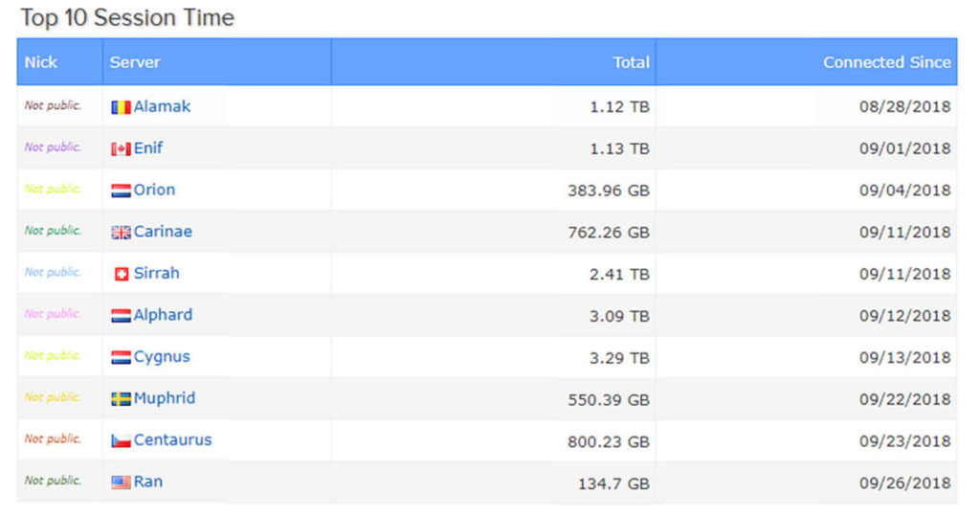Click the US flag icon beside Ran
Viewport: 980px width, 516px height.
tap(121, 482)
